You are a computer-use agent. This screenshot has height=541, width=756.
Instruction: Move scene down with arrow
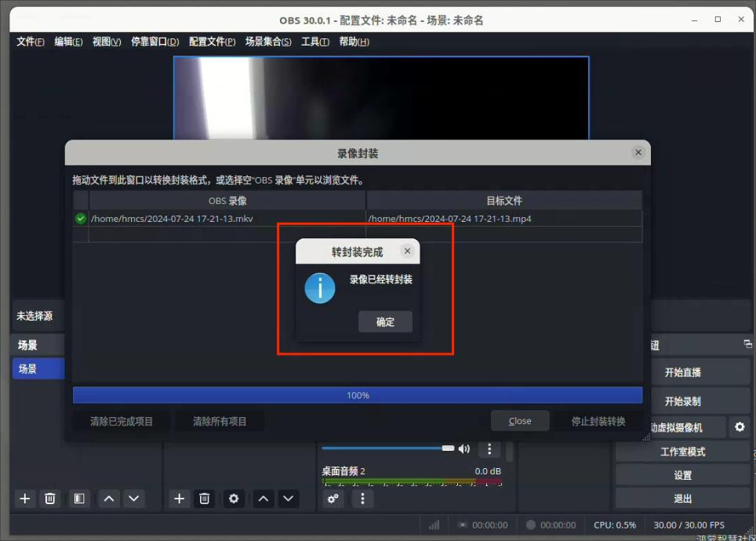click(134, 499)
